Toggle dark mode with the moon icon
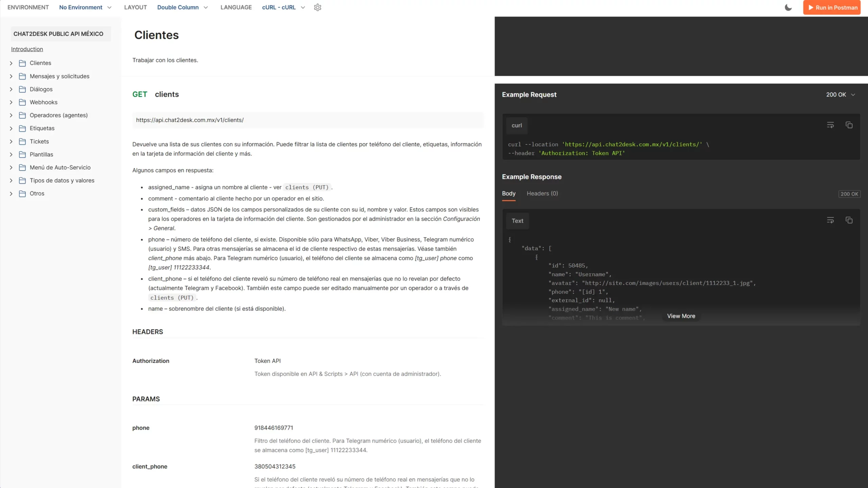 [x=788, y=7]
